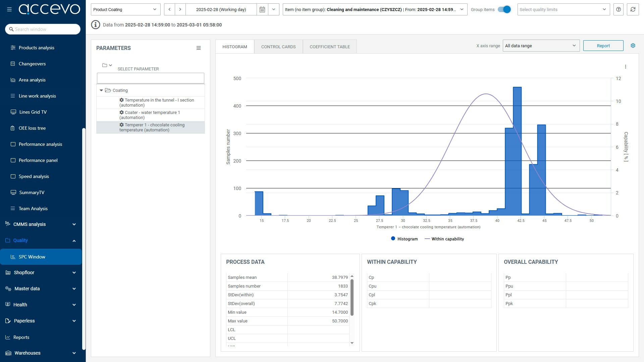644x362 pixels.
Task: Open the Product Coating dropdown
Action: click(x=125, y=9)
